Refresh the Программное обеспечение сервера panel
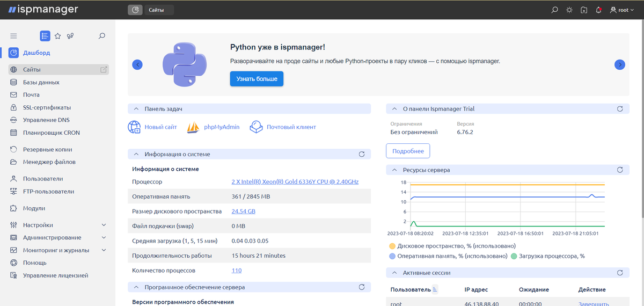 pyautogui.click(x=362, y=288)
